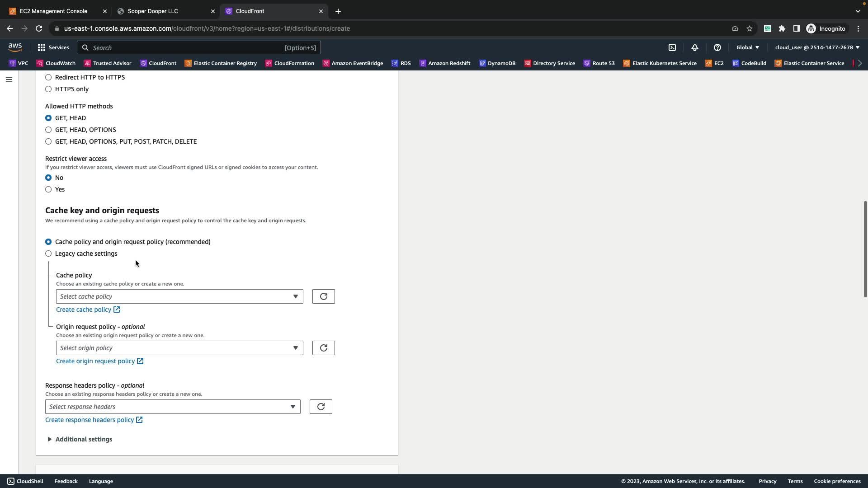Click the notifications bell icon
This screenshot has height=488, width=868.
click(x=695, y=47)
